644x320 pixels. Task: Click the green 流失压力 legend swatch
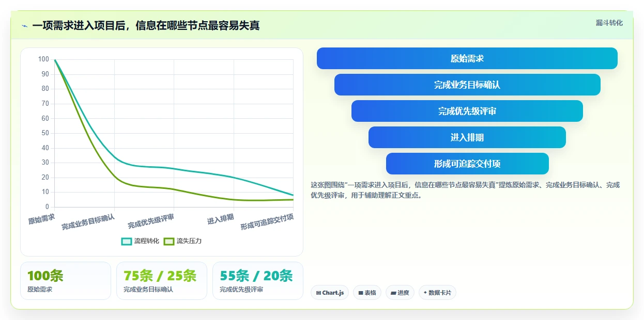click(169, 241)
